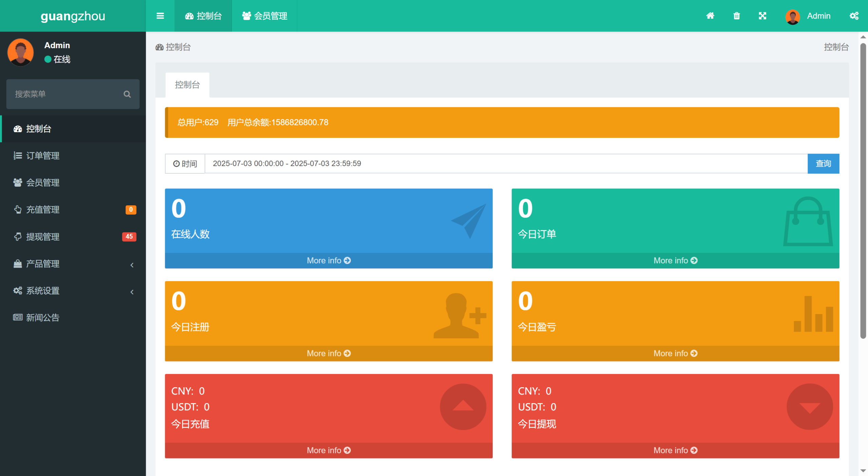Click the bar chart icon on 今日盈亏 card

[813, 314]
